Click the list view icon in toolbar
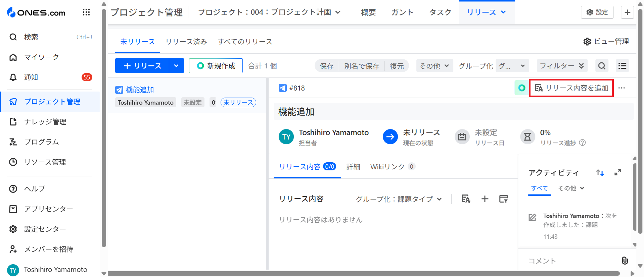This screenshot has height=277, width=644. point(622,66)
